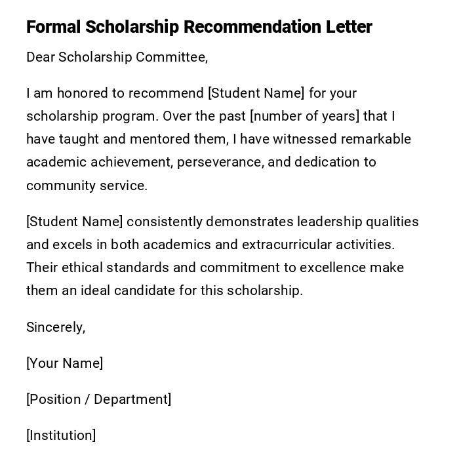Click the Formal Scholarship Recommendation Letter heading

(x=199, y=27)
